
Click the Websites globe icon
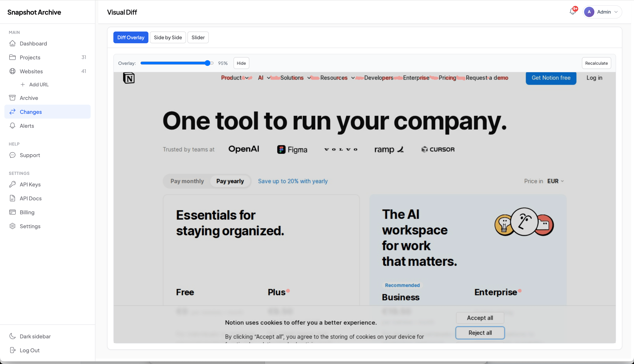pyautogui.click(x=12, y=71)
